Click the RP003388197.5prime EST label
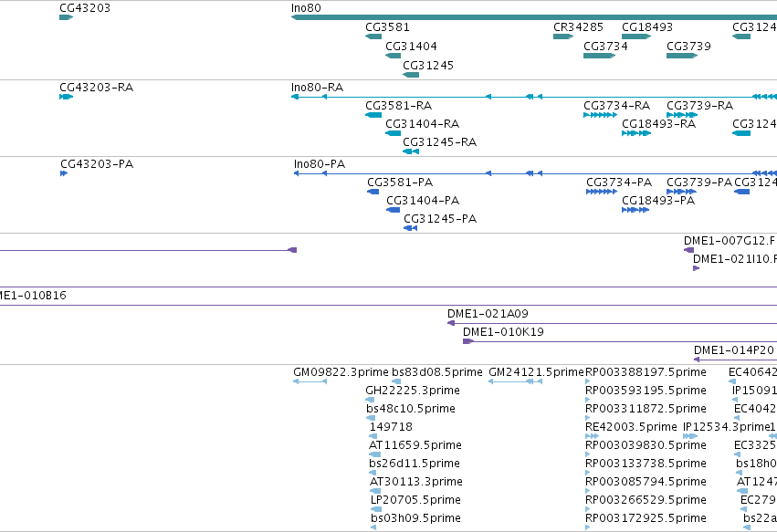 [x=646, y=372]
